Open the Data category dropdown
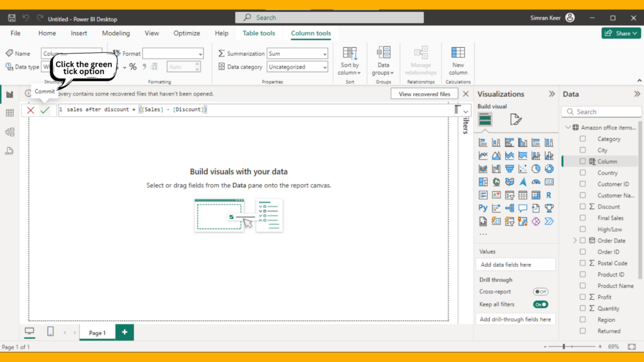The height and width of the screenshot is (362, 644). [x=297, y=67]
